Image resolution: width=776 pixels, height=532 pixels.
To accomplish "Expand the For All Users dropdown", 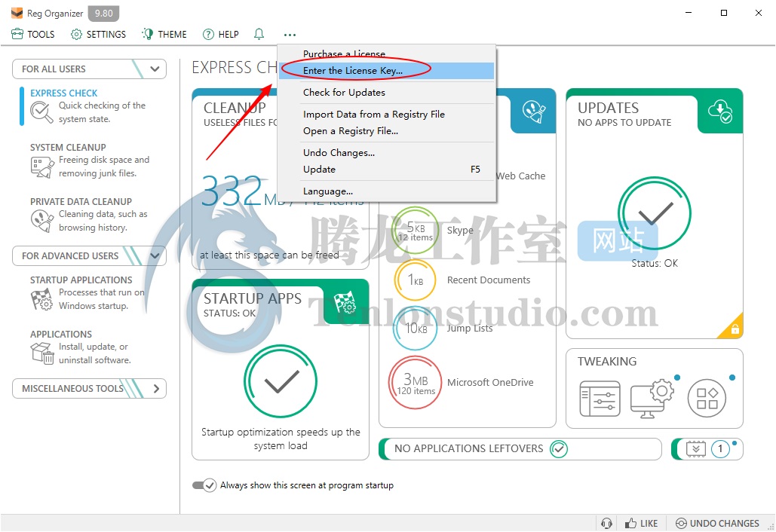I will [155, 69].
